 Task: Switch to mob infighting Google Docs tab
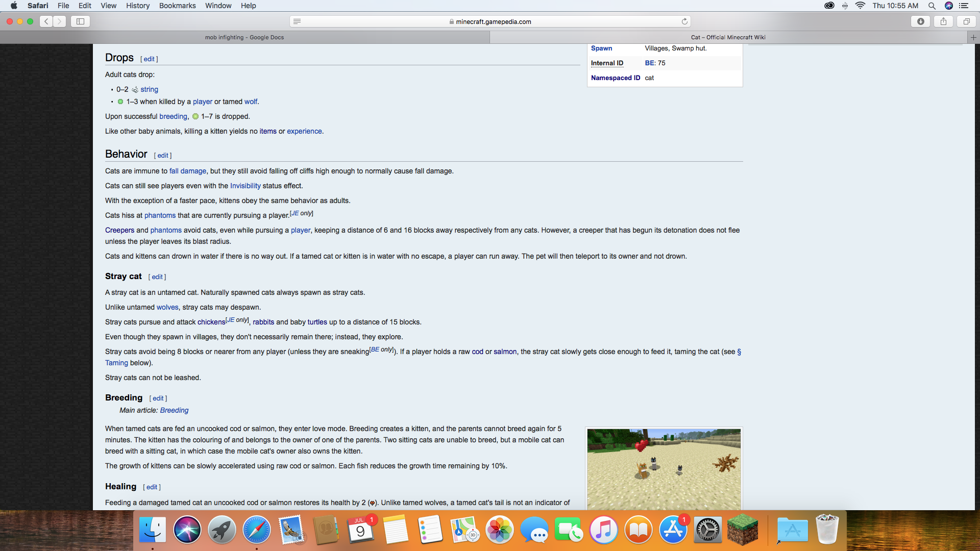[244, 37]
